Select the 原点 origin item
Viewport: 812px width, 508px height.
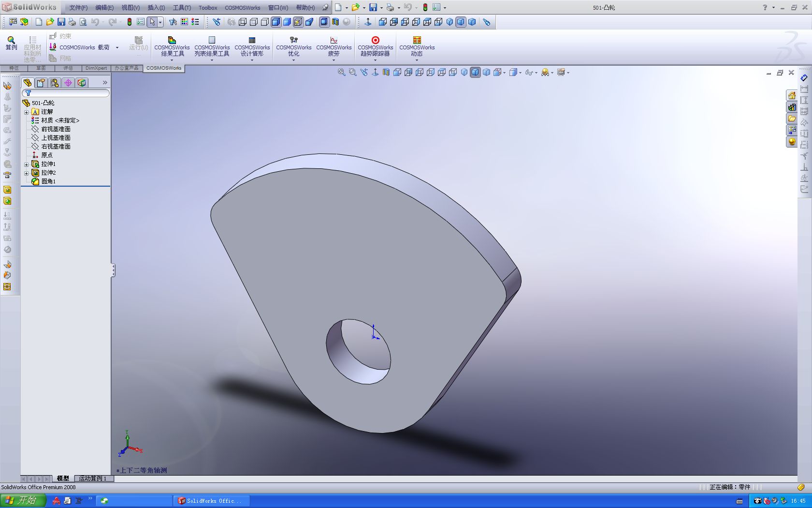tap(42, 155)
